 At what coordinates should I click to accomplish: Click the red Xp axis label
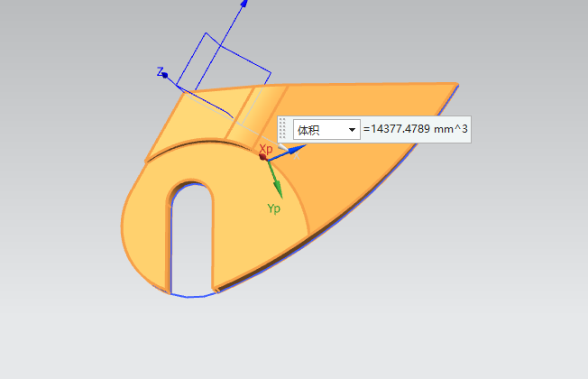tap(266, 147)
